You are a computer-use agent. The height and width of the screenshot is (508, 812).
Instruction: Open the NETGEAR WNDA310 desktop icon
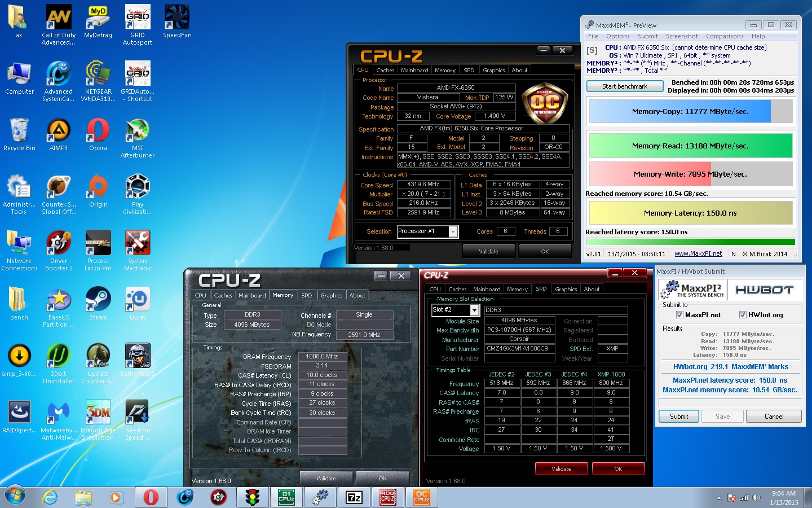pyautogui.click(x=98, y=82)
